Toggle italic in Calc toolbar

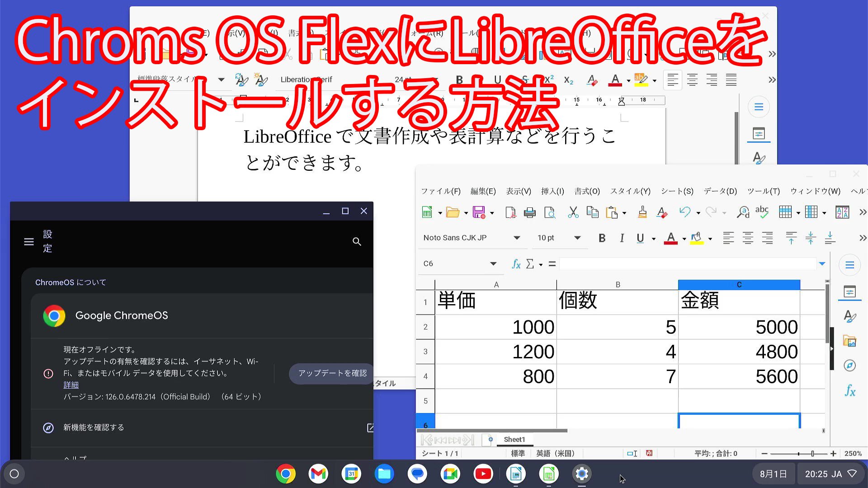tap(622, 238)
